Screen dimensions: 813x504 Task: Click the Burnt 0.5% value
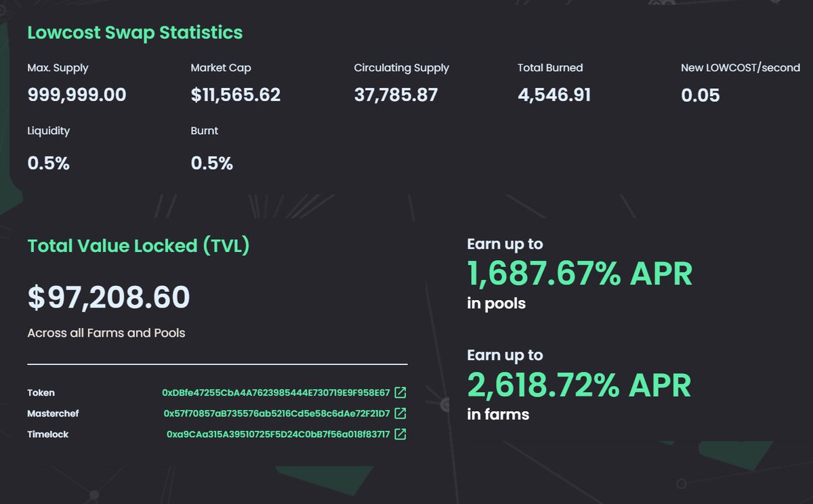(x=212, y=163)
